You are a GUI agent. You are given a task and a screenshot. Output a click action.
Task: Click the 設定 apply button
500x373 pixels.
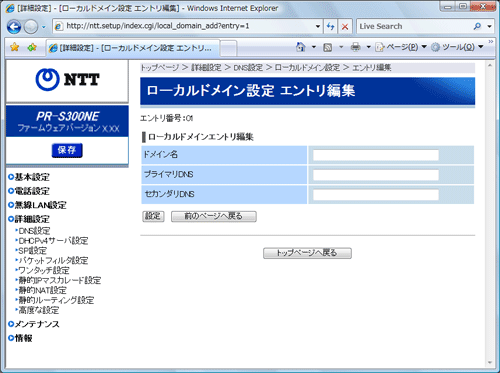coord(153,216)
